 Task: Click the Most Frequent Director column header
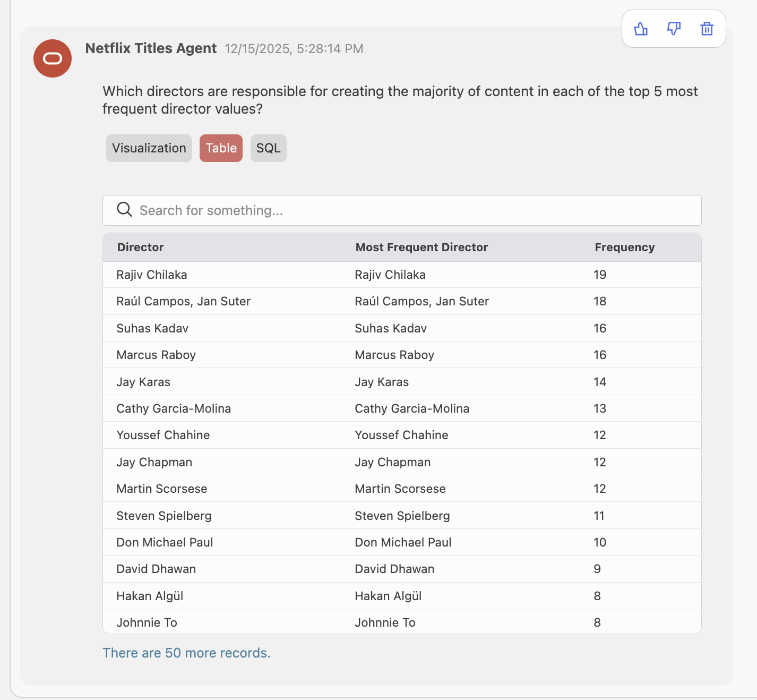pos(421,247)
